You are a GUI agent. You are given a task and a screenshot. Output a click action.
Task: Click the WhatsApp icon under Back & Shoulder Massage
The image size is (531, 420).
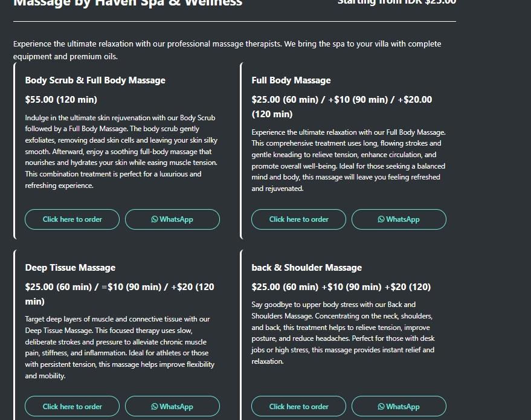click(x=381, y=407)
